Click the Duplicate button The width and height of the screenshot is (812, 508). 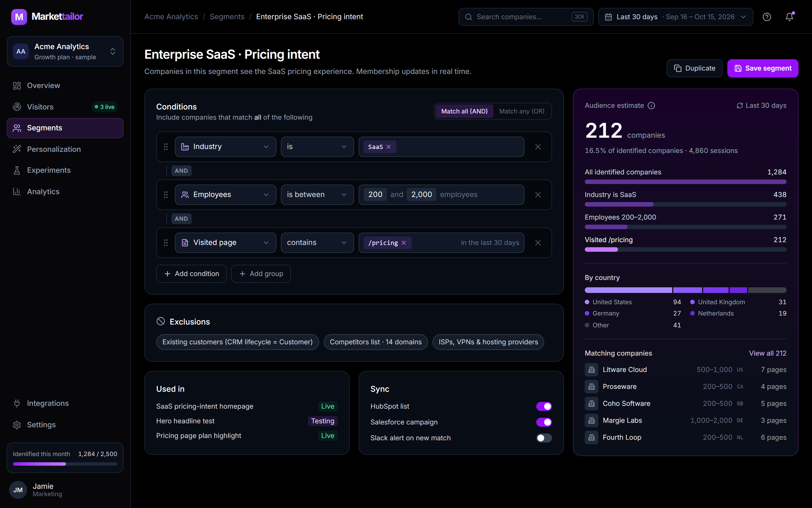tap(694, 68)
